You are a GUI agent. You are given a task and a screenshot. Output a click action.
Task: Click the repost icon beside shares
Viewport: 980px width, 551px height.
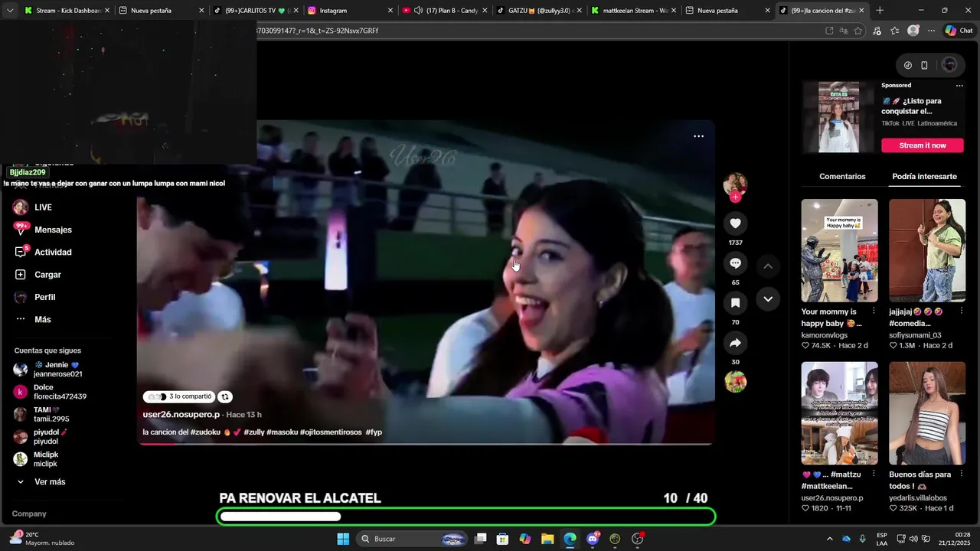(225, 396)
